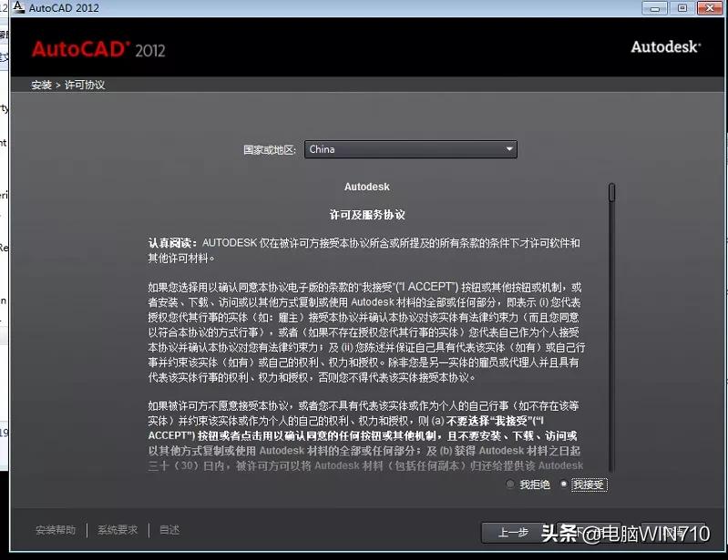The height and width of the screenshot is (560, 728).
Task: Select the 我接受 radio button
Action: click(x=564, y=484)
